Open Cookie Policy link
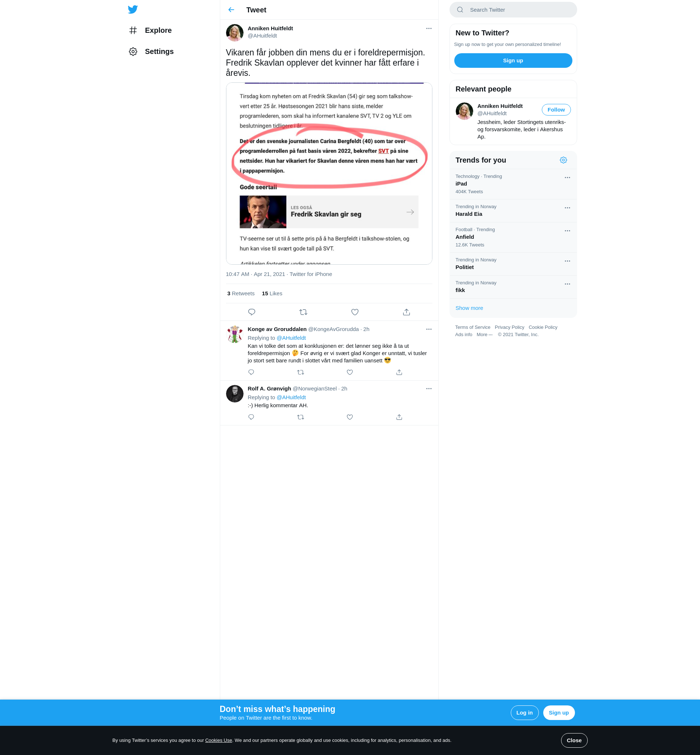Screen dimensions: 700x755 [542, 327]
